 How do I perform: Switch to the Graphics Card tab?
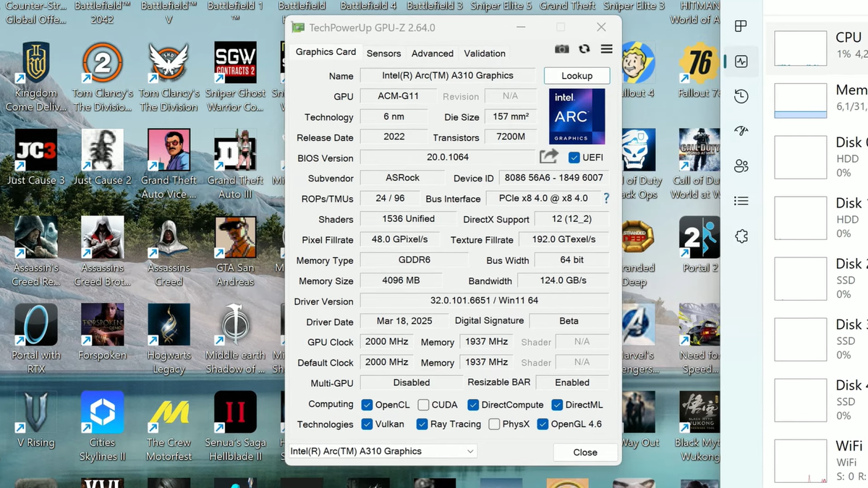click(x=325, y=52)
